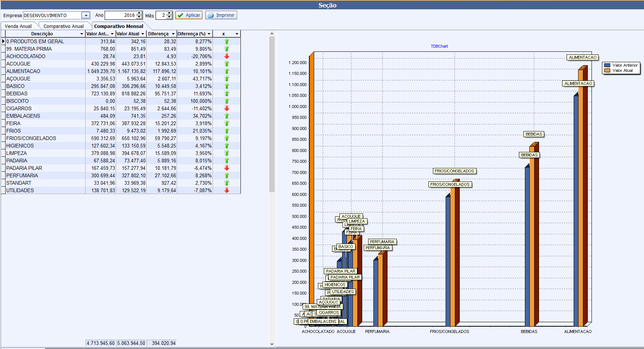Viewport: 644px width, 349px height.
Task: Click the red down arrow for ACHOCOLATADO
Action: [227, 56]
